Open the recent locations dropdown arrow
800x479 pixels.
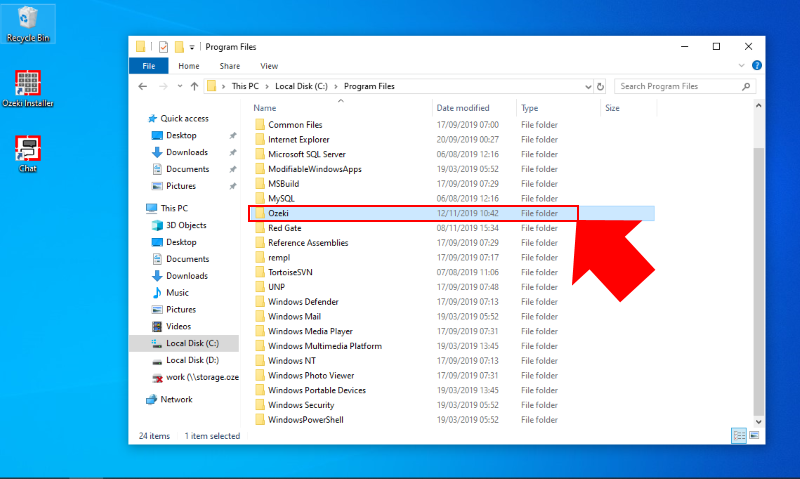[x=180, y=86]
